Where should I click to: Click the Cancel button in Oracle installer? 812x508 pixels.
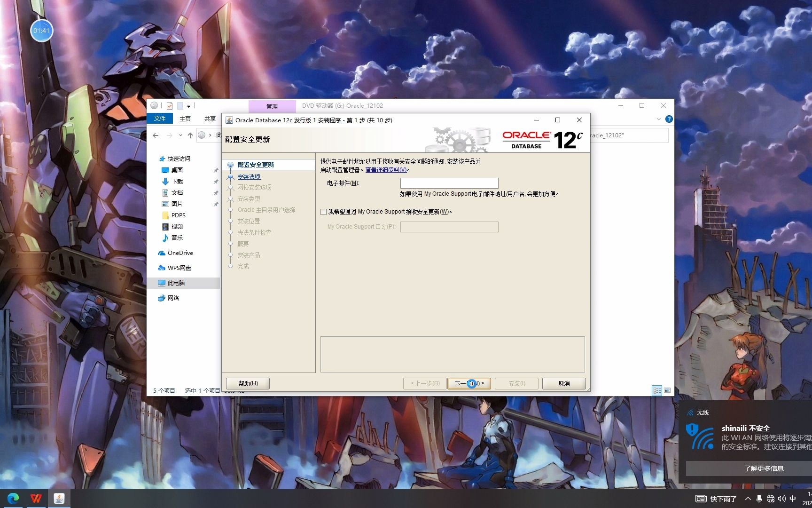pos(564,383)
